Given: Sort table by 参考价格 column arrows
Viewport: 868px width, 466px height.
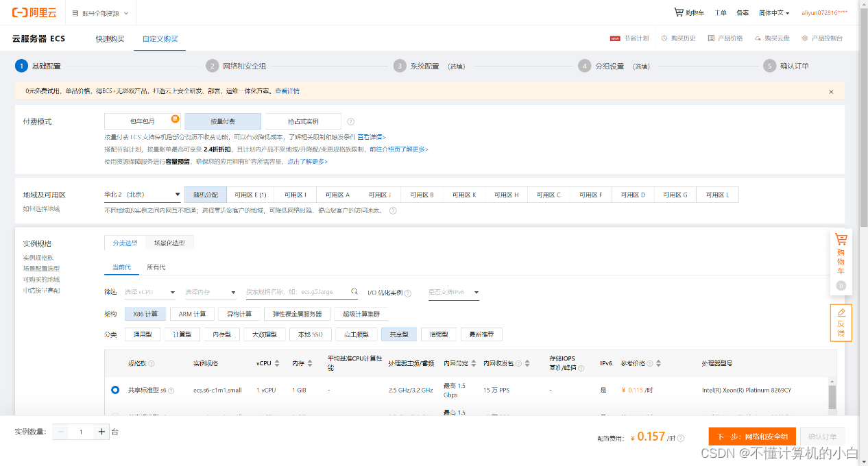Looking at the screenshot, I should pos(660,363).
